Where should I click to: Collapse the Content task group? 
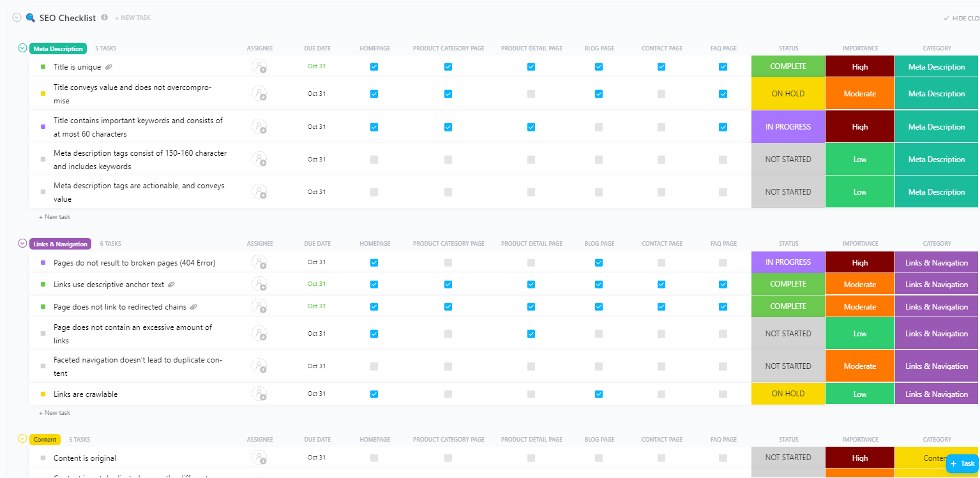tap(23, 439)
